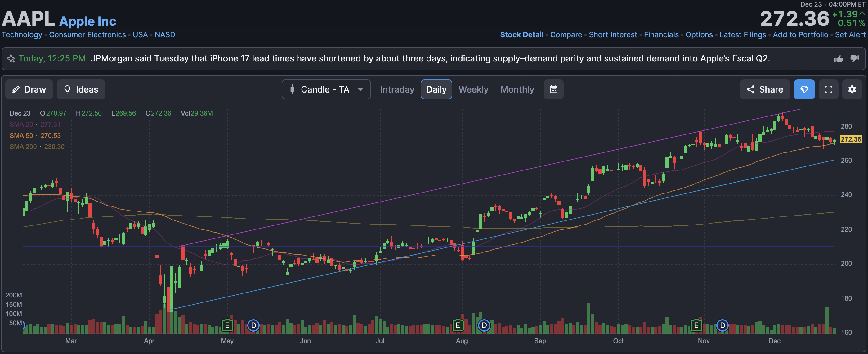Open the Short Interest link
This screenshot has height=354, width=868.
click(x=613, y=35)
